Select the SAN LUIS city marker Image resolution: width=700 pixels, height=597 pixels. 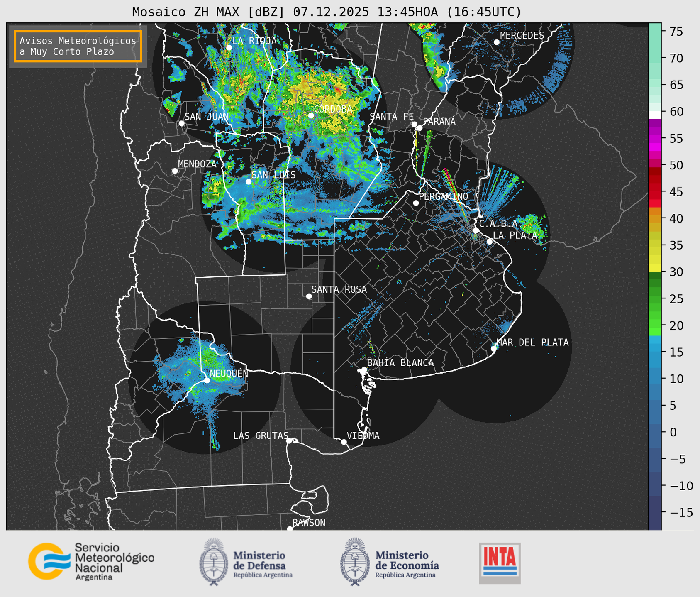(x=249, y=182)
